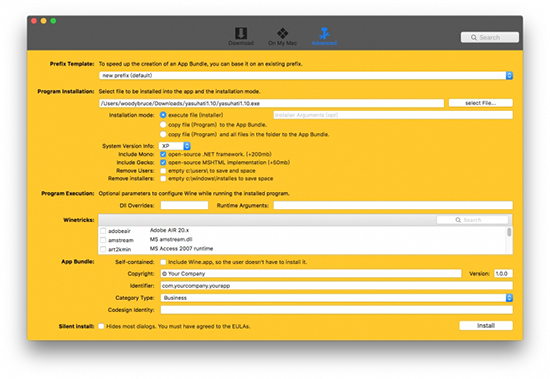
Task: Uncheck the Include Mono checkbox
Action: (163, 154)
